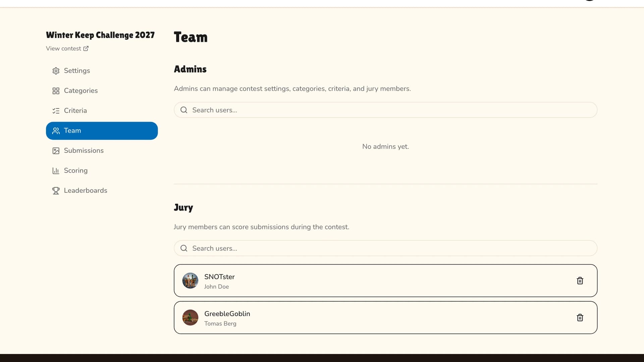Click the Team people icon
644x362 pixels.
[x=56, y=131]
